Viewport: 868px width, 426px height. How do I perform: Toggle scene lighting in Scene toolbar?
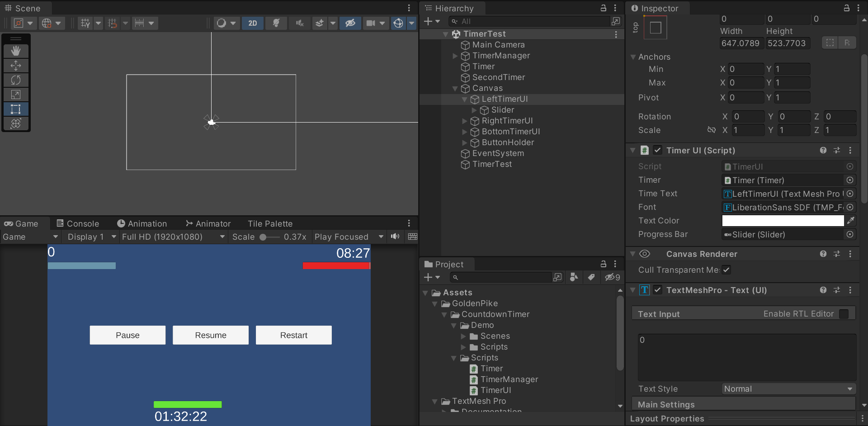click(x=276, y=23)
